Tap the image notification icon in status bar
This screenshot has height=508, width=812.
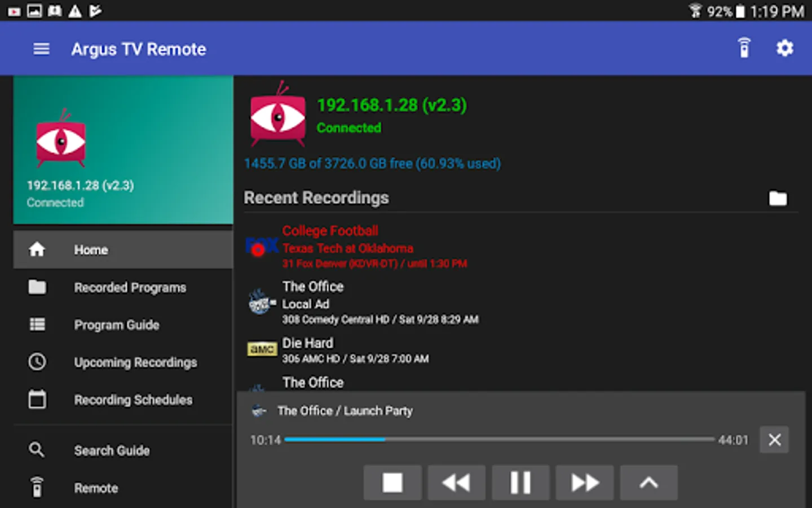pyautogui.click(x=34, y=11)
